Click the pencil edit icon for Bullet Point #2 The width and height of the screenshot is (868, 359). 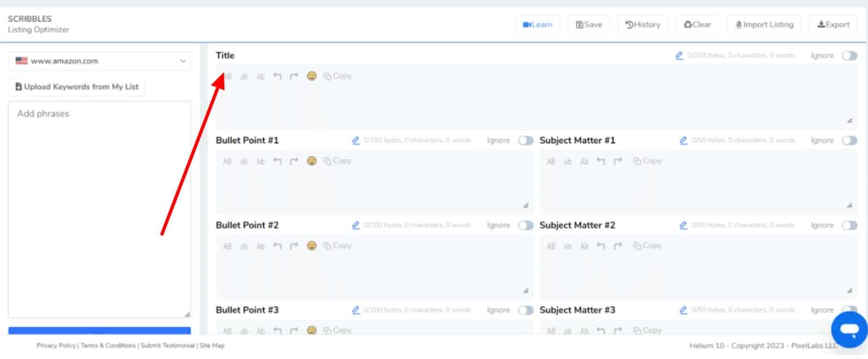356,226
